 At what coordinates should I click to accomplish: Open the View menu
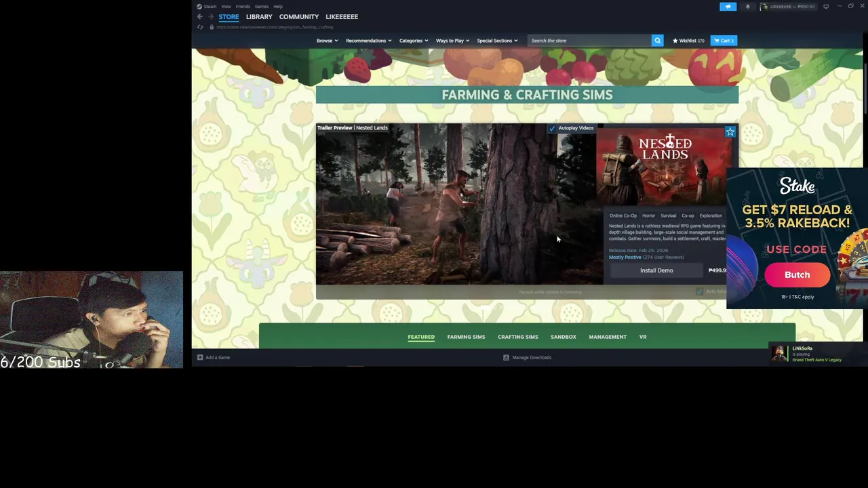(226, 6)
